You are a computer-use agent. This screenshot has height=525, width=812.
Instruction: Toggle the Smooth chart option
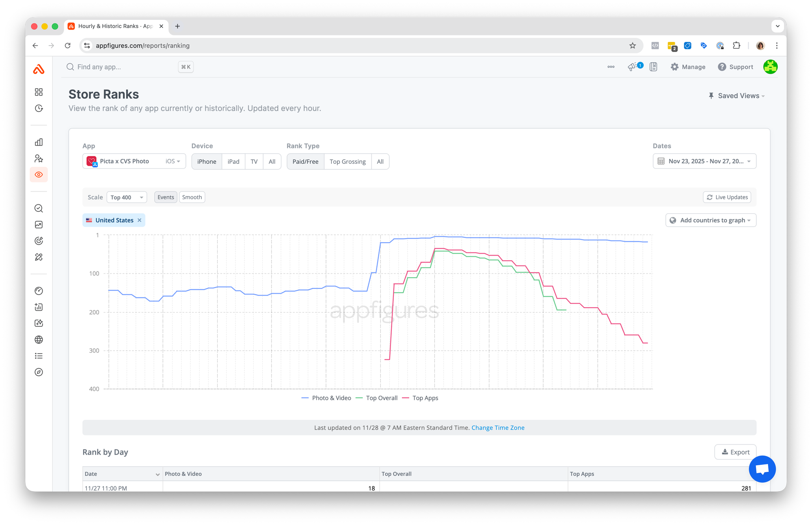tap(192, 197)
